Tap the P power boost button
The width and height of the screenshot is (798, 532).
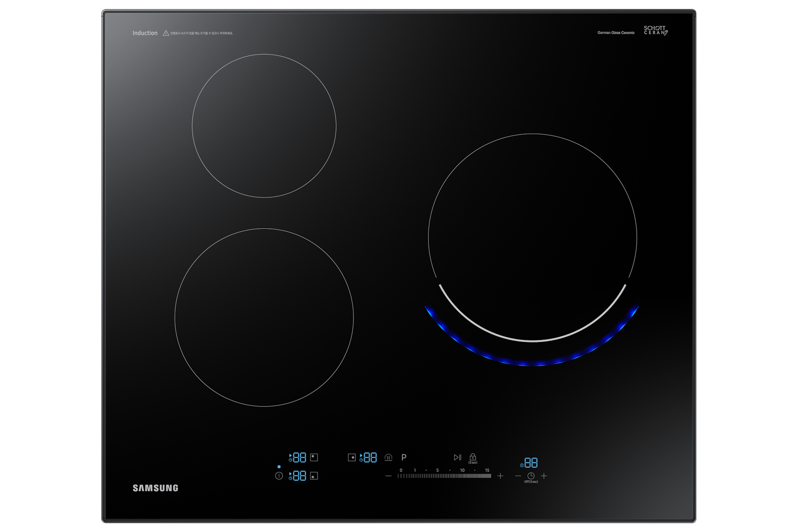(404, 457)
